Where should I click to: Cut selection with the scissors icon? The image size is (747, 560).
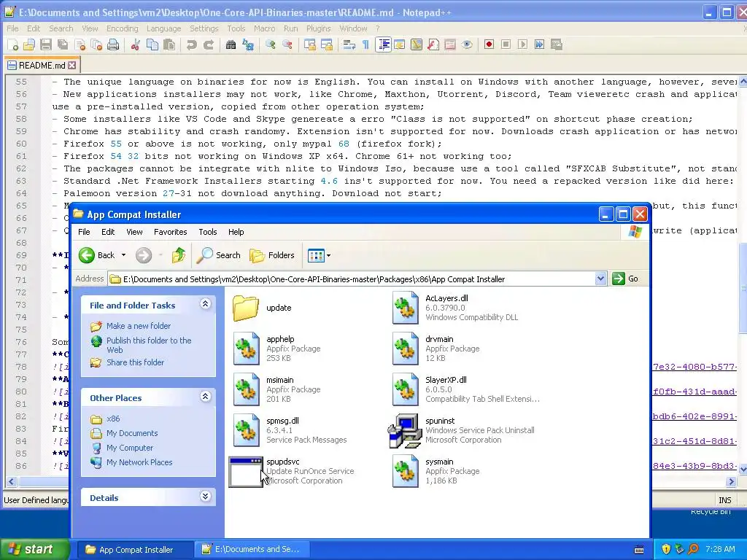tap(135, 44)
